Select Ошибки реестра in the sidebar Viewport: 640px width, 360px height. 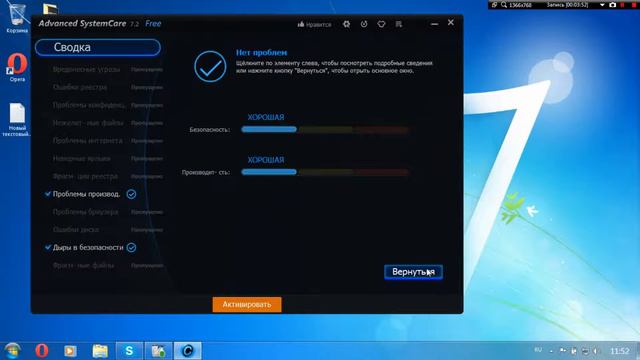80,87
